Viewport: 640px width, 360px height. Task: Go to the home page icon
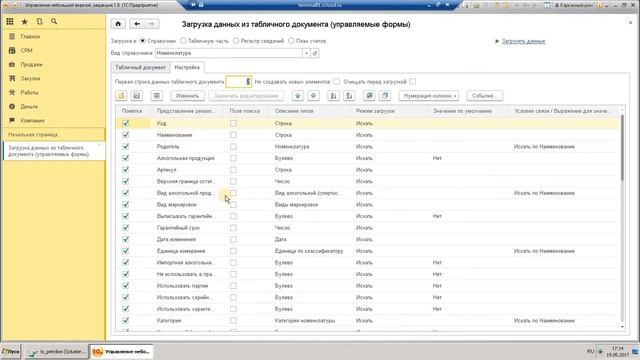point(118,24)
